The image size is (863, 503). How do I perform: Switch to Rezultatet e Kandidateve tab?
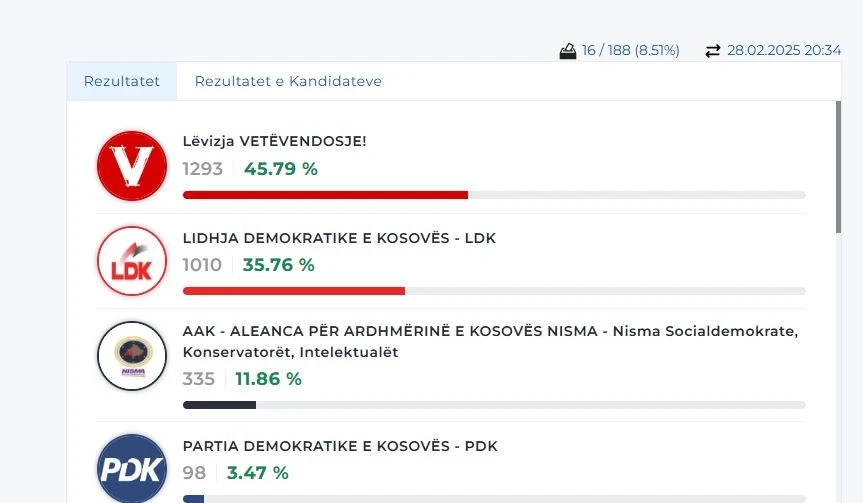point(288,81)
